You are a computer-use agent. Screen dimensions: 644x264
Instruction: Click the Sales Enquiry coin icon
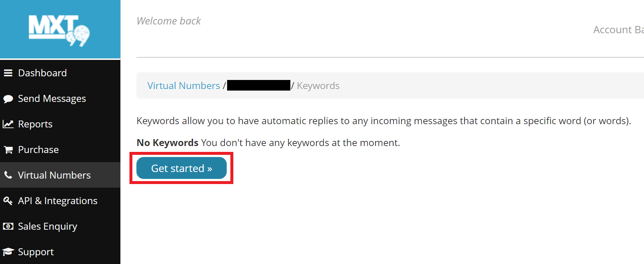pos(8,226)
